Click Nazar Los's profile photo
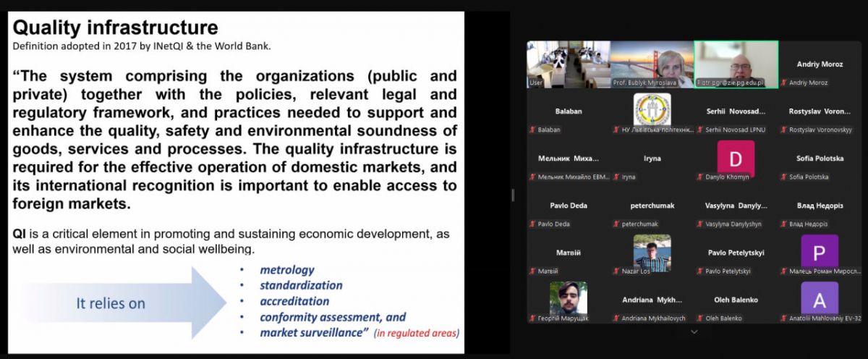The width and height of the screenshot is (868, 359). click(652, 251)
